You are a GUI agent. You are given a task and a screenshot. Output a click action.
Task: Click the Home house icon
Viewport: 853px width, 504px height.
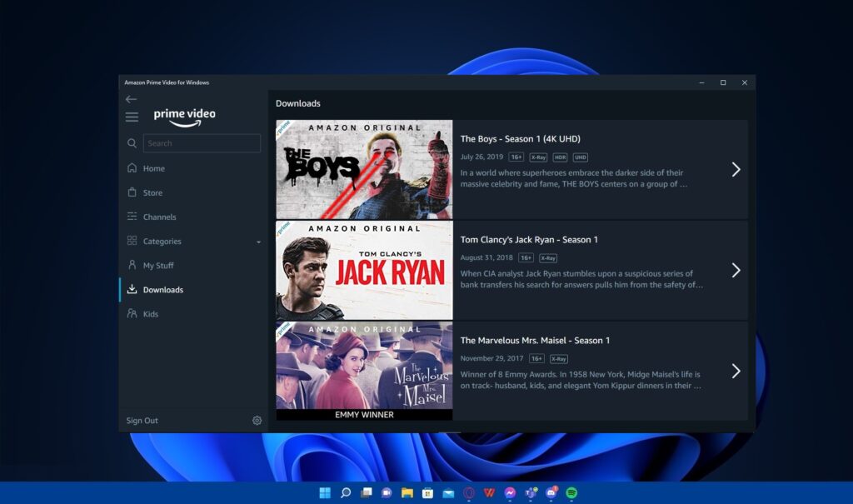132,167
